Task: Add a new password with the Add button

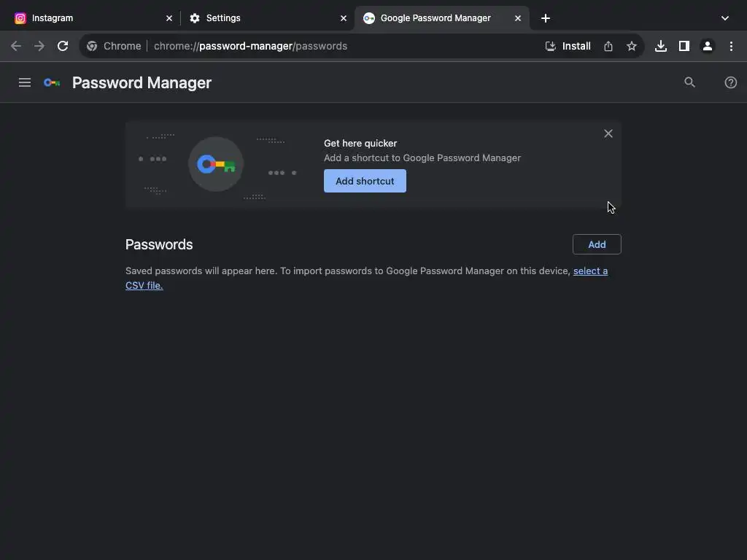Action: (x=597, y=244)
